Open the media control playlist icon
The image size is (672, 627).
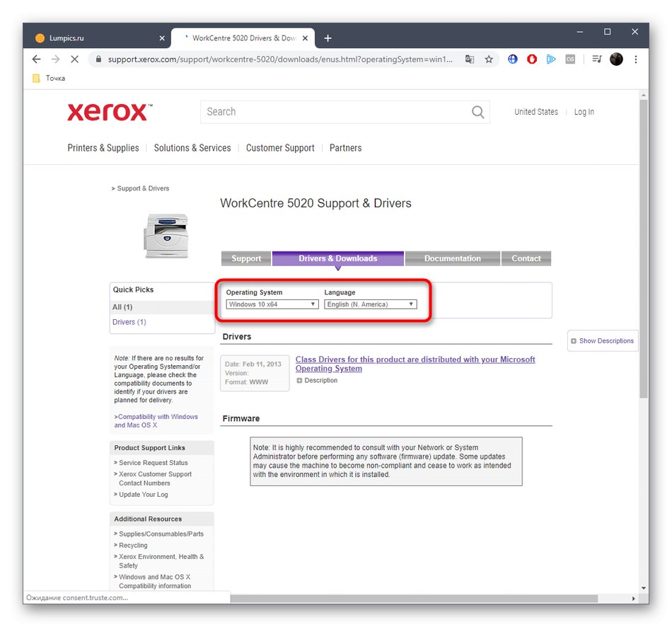click(x=596, y=59)
